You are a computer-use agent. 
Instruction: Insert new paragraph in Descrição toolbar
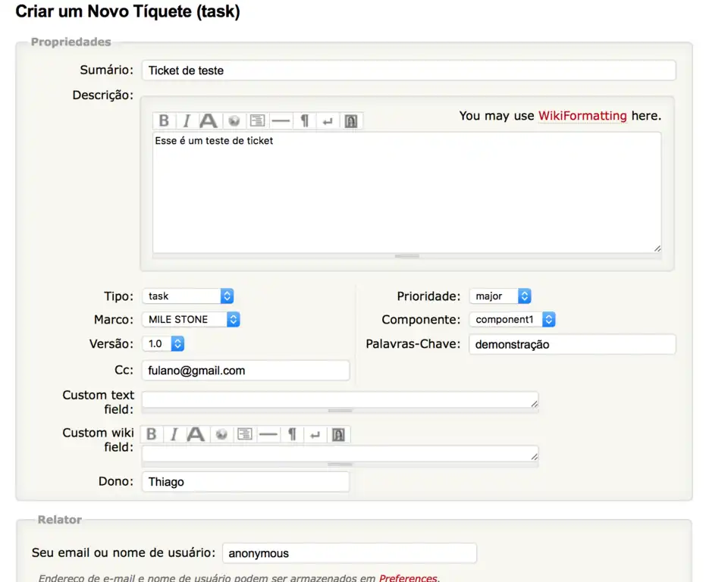point(304,121)
